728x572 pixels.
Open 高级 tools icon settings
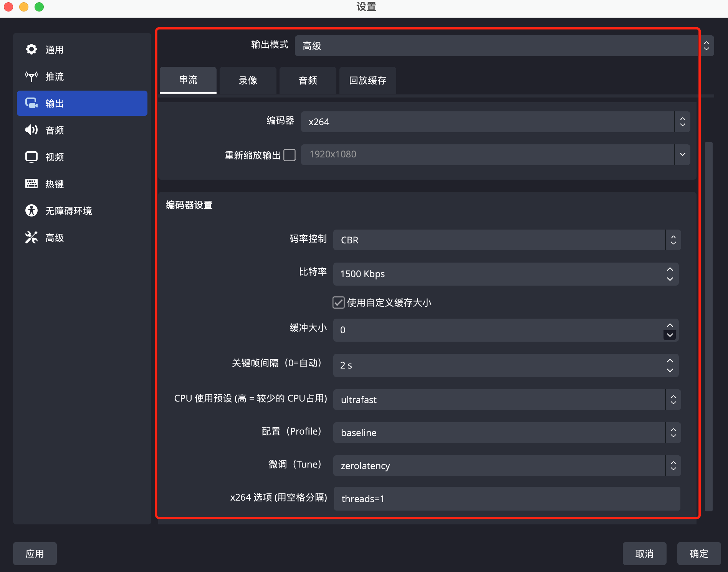(31, 238)
